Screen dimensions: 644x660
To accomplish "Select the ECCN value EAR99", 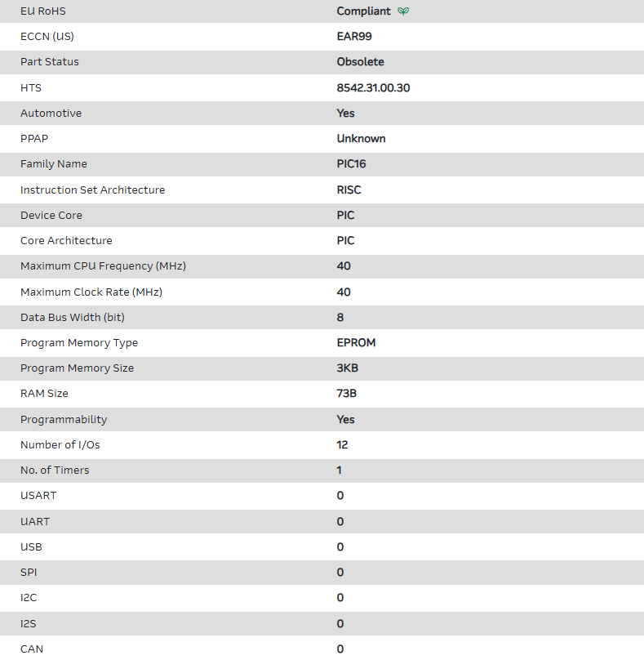I will point(354,37).
